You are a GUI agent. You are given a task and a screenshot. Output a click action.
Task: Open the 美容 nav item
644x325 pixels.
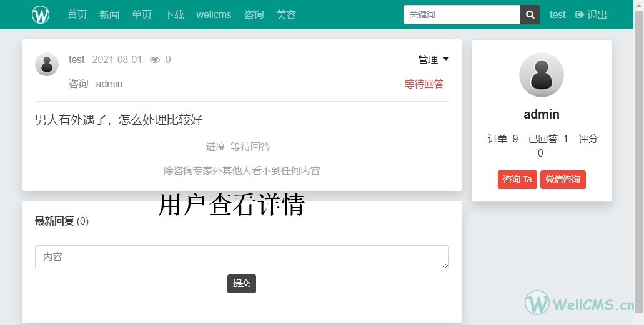pos(286,15)
